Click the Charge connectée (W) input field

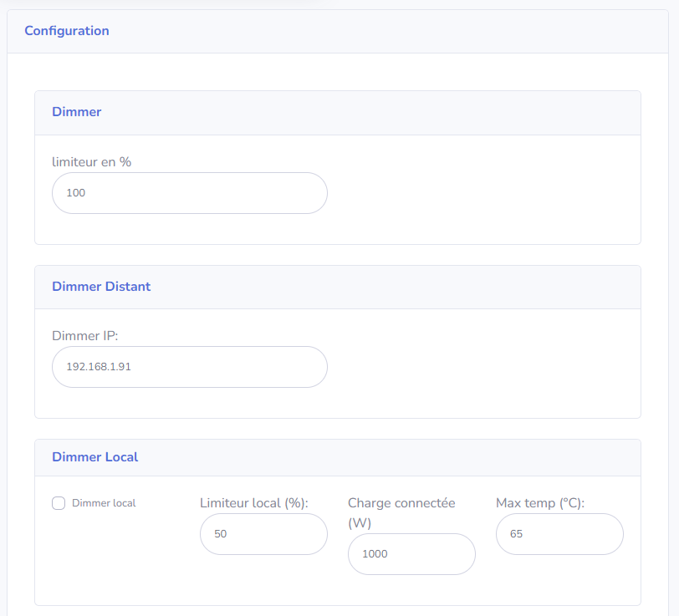[x=411, y=554]
